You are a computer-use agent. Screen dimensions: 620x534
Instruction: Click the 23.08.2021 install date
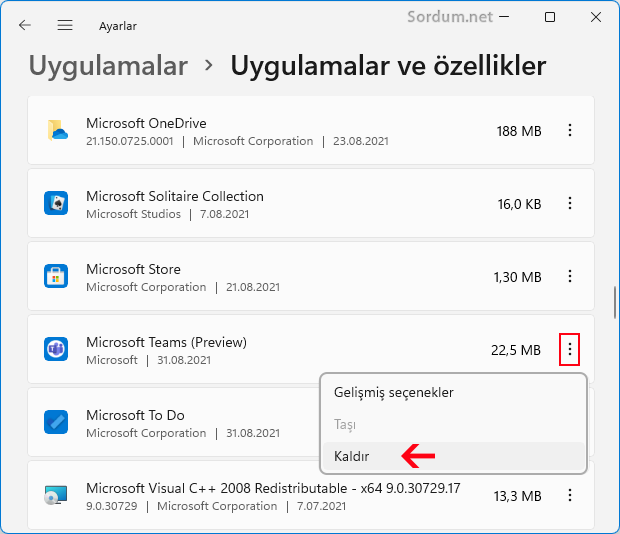pos(361,141)
